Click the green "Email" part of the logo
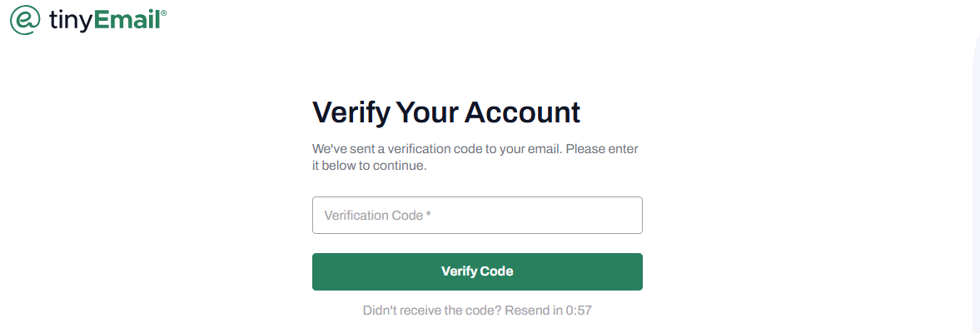 (x=127, y=19)
